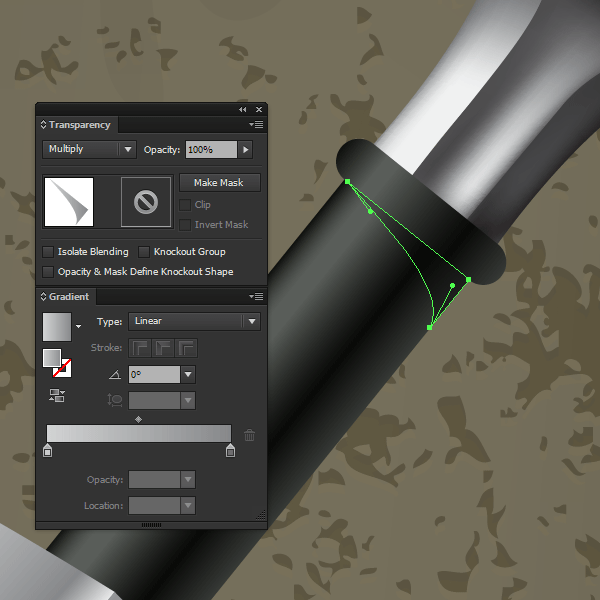
Task: Enable the Isolate Blending checkbox
Action: coord(48,252)
